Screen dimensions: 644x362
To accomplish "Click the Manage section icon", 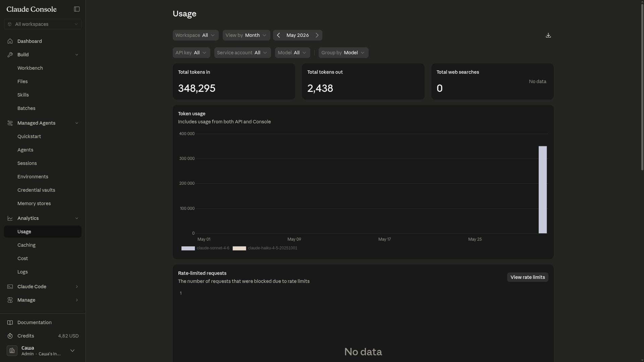I will [10, 300].
